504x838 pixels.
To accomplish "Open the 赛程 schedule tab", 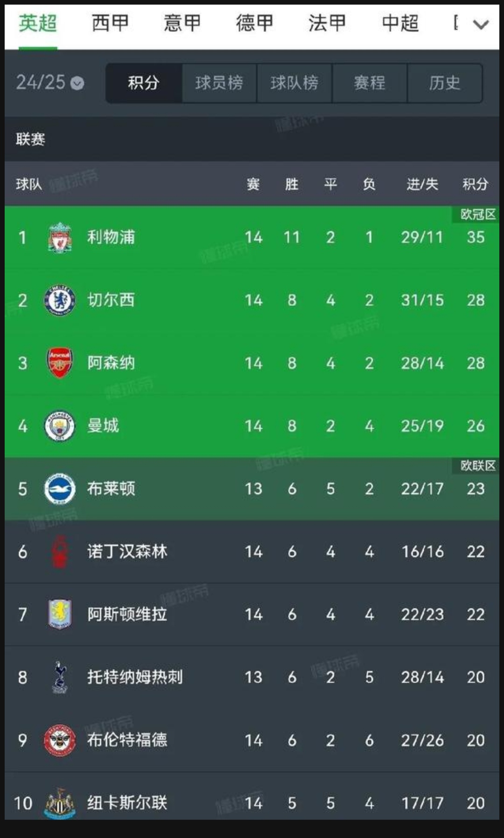I will (x=368, y=83).
